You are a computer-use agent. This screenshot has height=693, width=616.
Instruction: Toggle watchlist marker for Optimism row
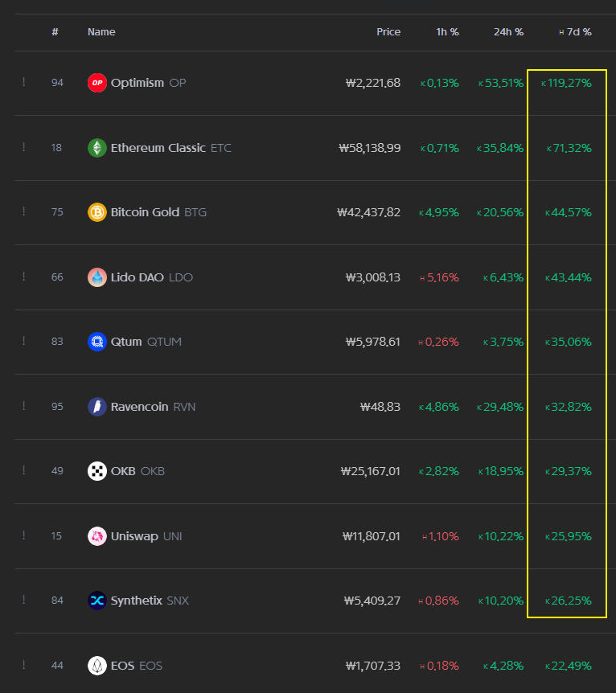24,82
